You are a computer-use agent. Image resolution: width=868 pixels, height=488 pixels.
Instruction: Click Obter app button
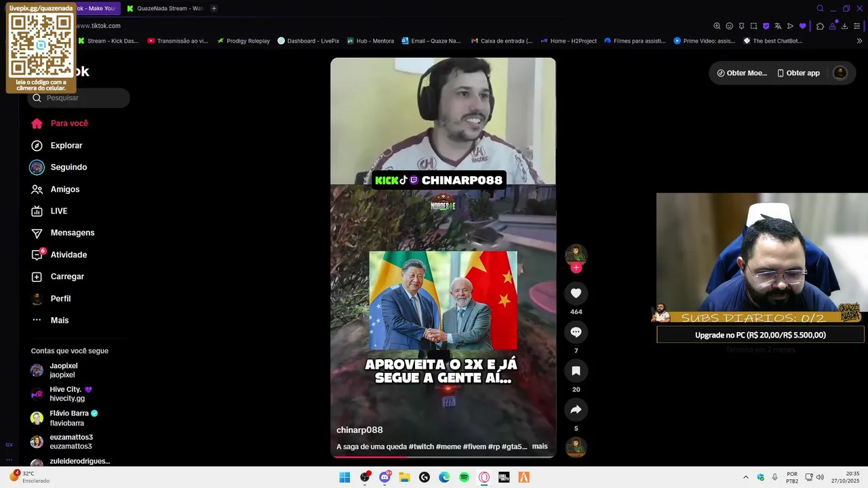pos(798,73)
